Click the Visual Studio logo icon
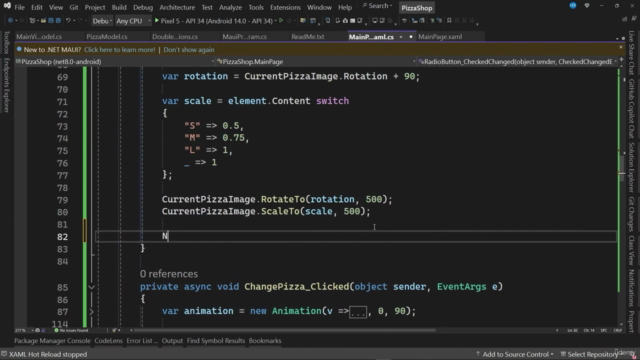 tap(7, 6)
